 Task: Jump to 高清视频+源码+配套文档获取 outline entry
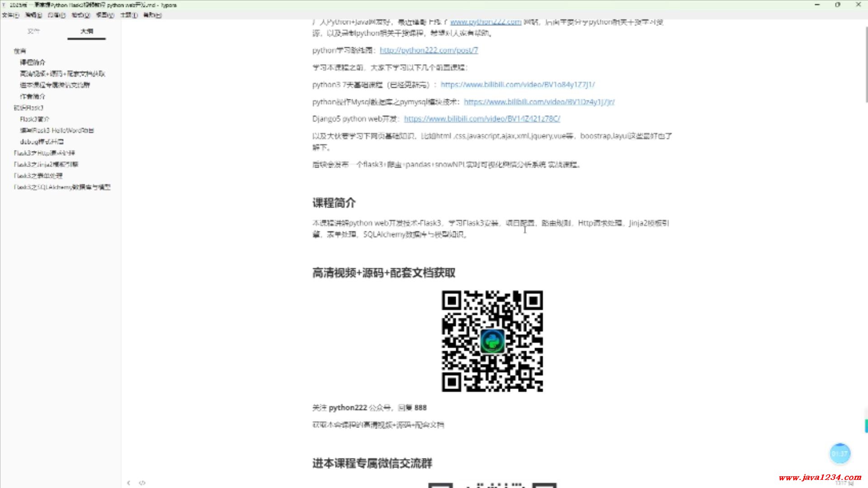(x=62, y=74)
